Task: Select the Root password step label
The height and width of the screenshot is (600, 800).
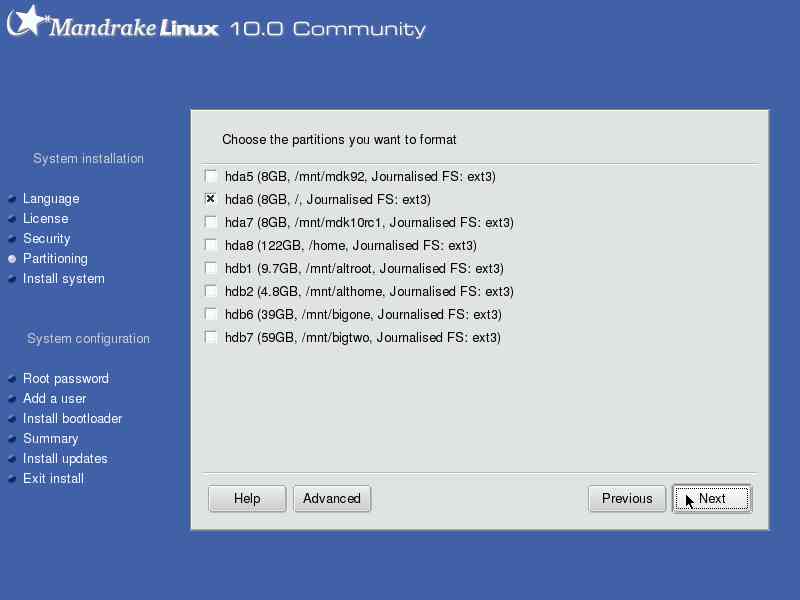Action: coord(66,379)
